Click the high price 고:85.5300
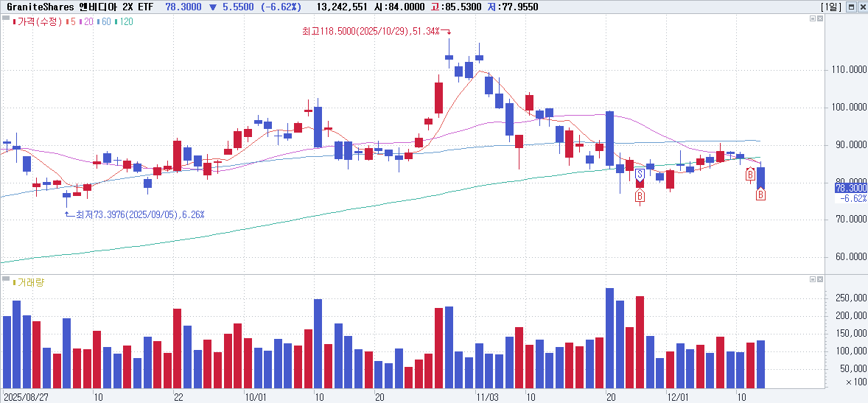 (455, 7)
